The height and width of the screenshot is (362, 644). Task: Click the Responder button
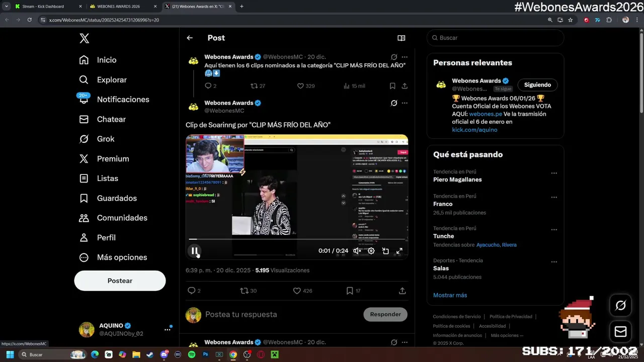tap(385, 314)
